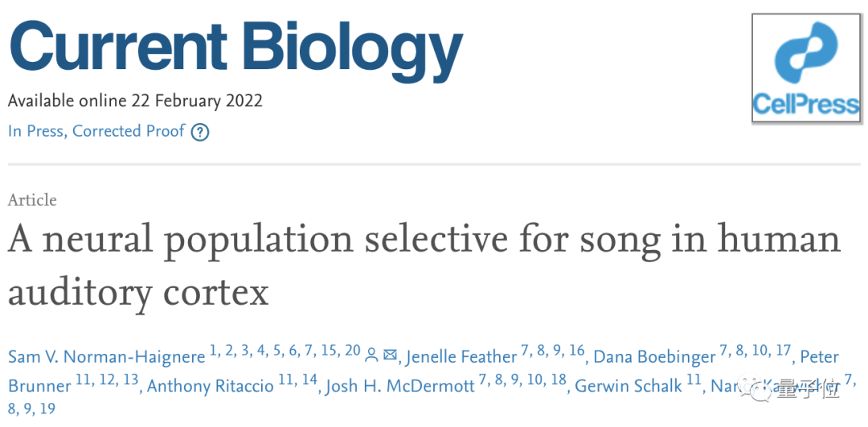This screenshot has width=868, height=427.
Task: Open Dana Boebinger author details
Action: click(x=654, y=357)
